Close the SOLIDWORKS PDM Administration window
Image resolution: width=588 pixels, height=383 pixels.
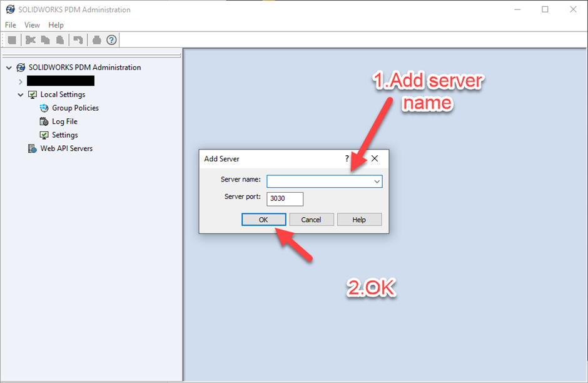click(x=573, y=9)
